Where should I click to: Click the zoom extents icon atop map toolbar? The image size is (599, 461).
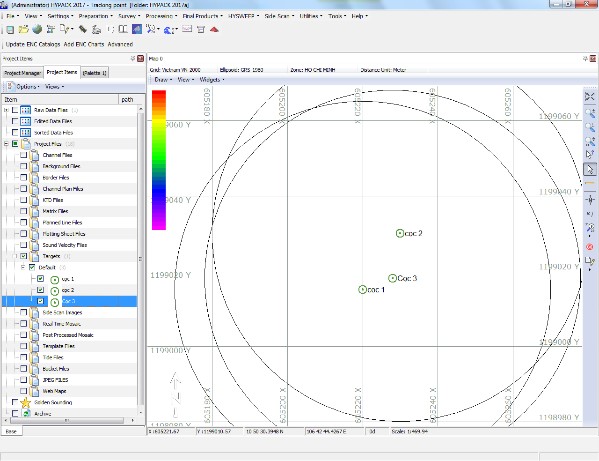pos(589,97)
